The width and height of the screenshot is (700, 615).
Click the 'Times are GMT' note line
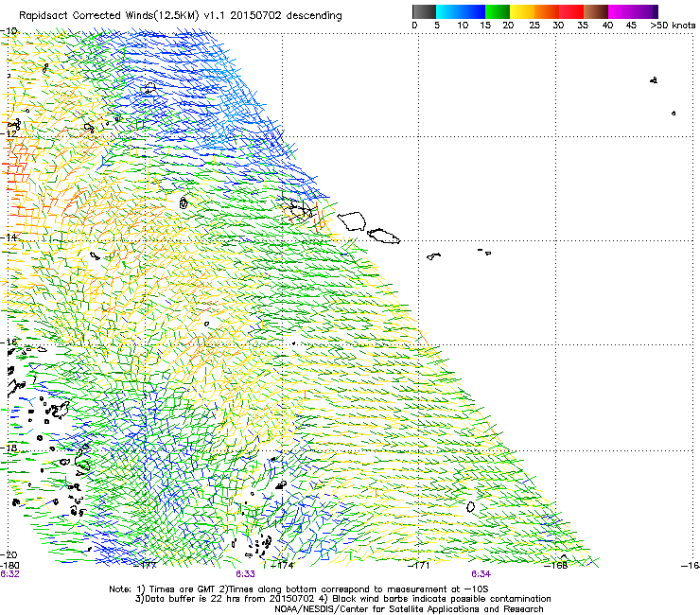pyautogui.click(x=299, y=589)
